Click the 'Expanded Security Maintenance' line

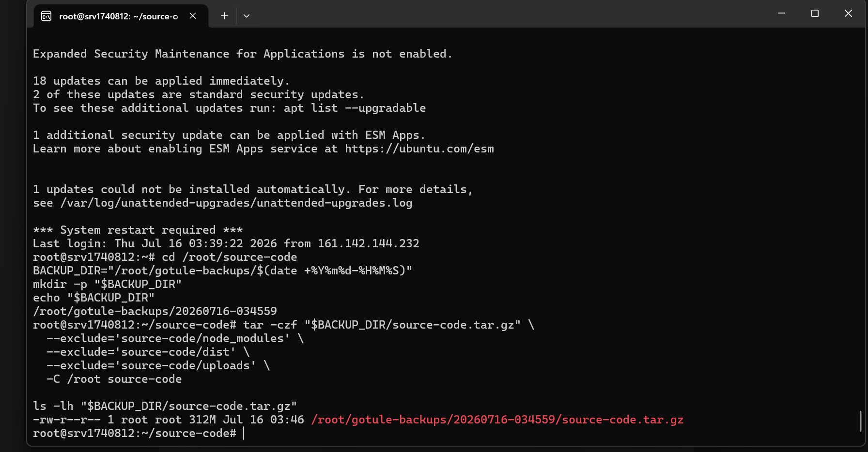point(242,54)
